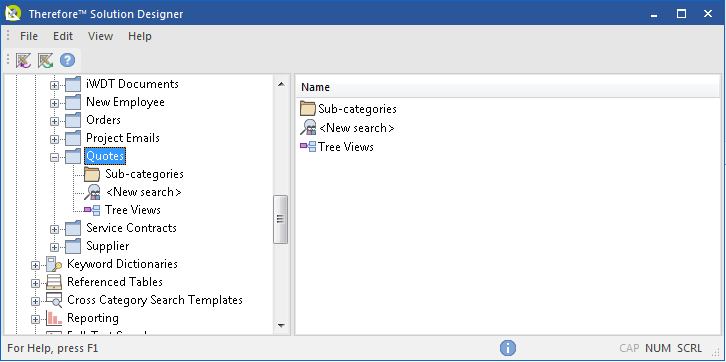726x362 pixels.
Task: Select Tree Views label in the left tree
Action: [133, 210]
